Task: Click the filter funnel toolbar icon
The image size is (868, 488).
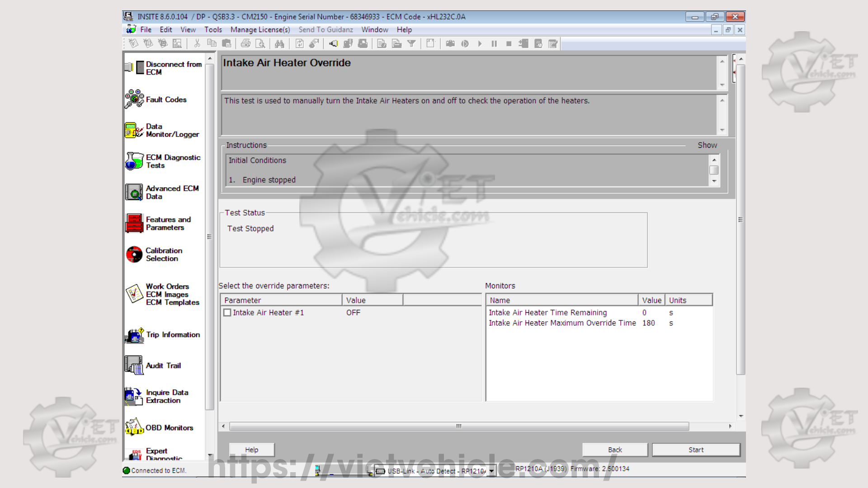Action: (411, 43)
